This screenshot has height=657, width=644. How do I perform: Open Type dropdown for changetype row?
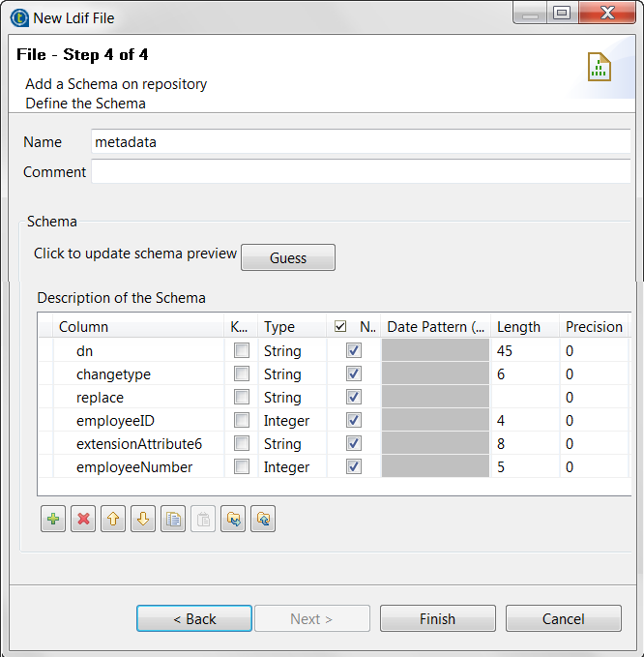click(292, 374)
